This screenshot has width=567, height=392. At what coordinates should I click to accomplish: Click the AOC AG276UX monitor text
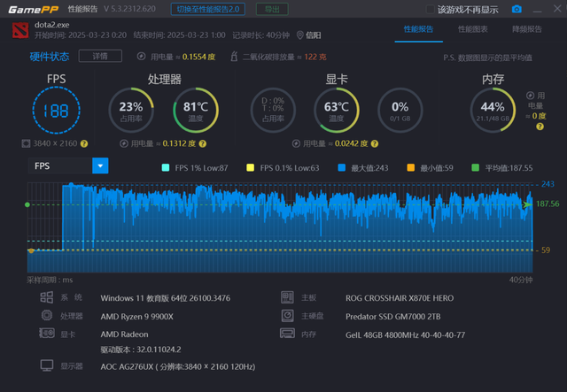[x=178, y=366]
